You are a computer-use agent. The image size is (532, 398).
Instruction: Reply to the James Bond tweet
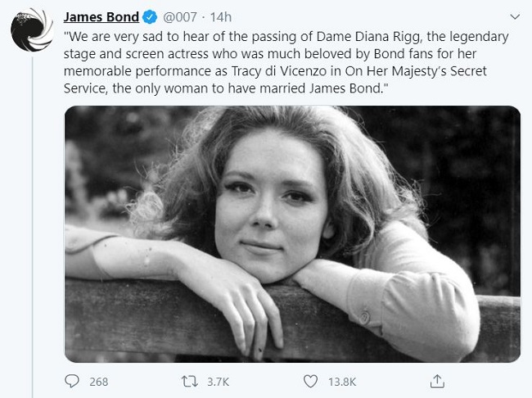tap(74, 382)
